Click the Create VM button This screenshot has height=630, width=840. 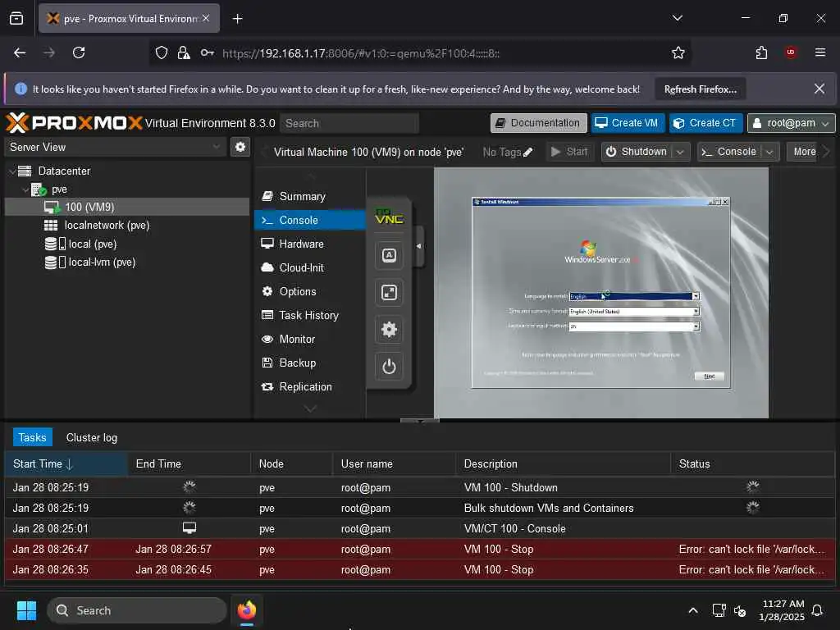tap(628, 123)
